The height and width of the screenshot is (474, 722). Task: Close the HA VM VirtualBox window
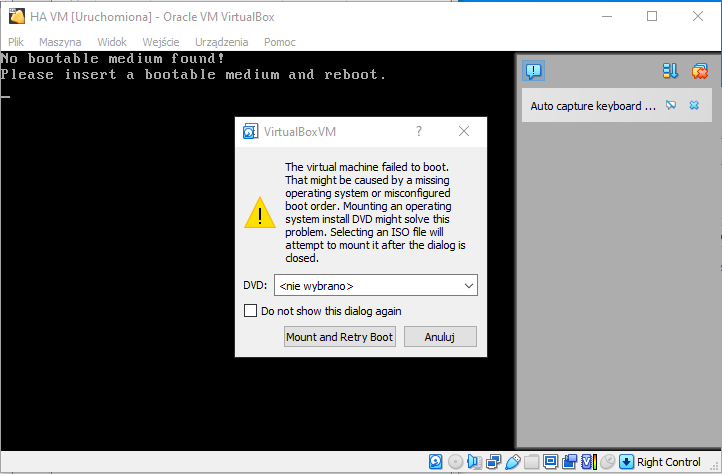coord(698,16)
